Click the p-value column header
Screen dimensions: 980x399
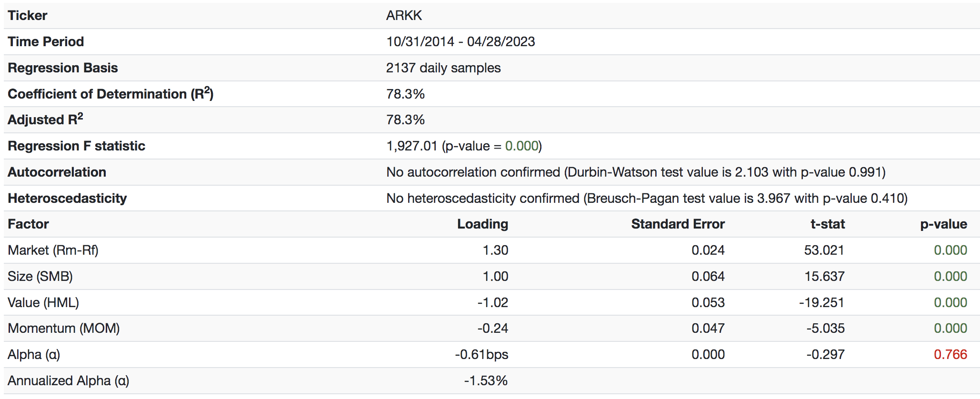pyautogui.click(x=943, y=224)
